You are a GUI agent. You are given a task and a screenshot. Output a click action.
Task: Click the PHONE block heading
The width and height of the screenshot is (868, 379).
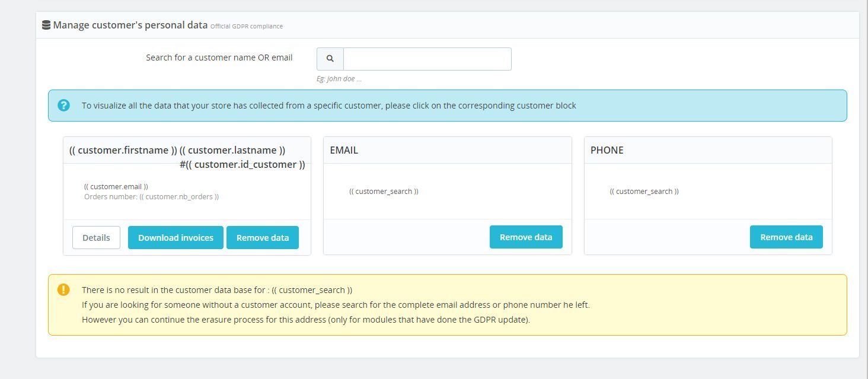607,150
